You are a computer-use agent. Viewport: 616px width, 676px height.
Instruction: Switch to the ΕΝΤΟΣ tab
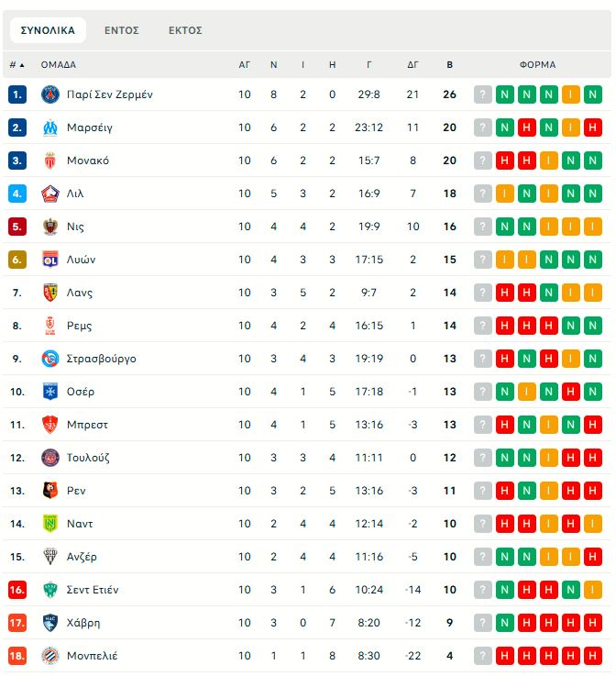click(x=121, y=30)
